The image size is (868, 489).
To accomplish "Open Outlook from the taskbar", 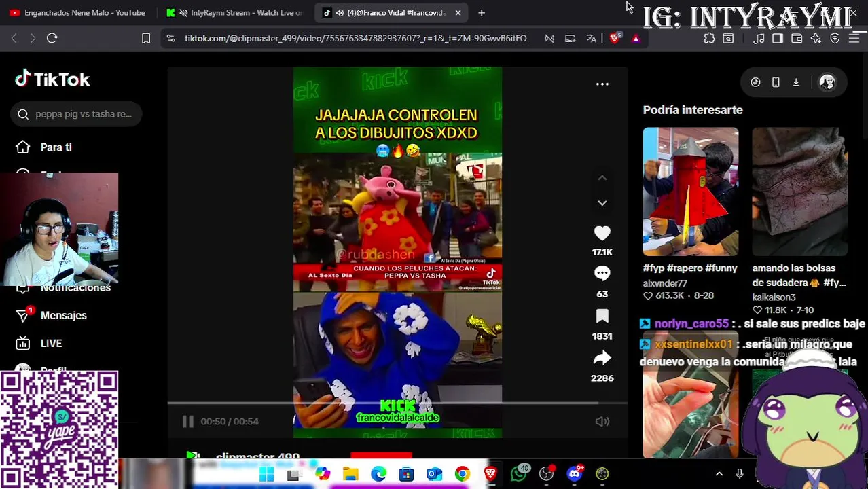I will [x=435, y=473].
